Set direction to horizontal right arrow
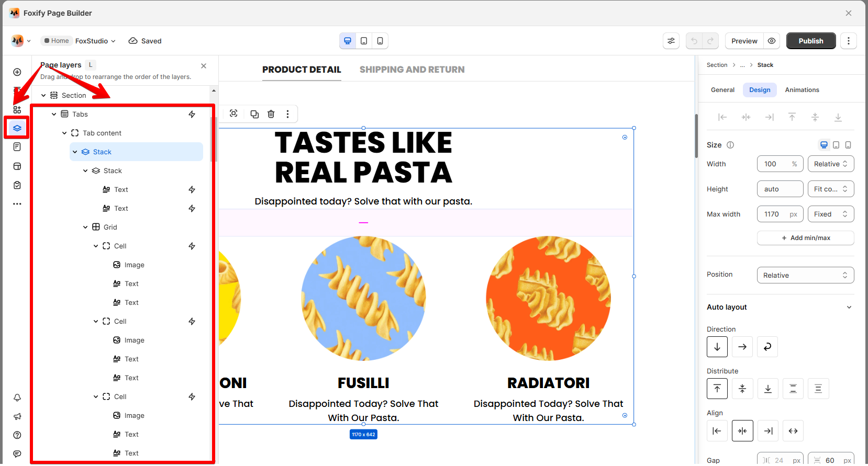Viewport: 868px width, 466px height. [x=742, y=347]
